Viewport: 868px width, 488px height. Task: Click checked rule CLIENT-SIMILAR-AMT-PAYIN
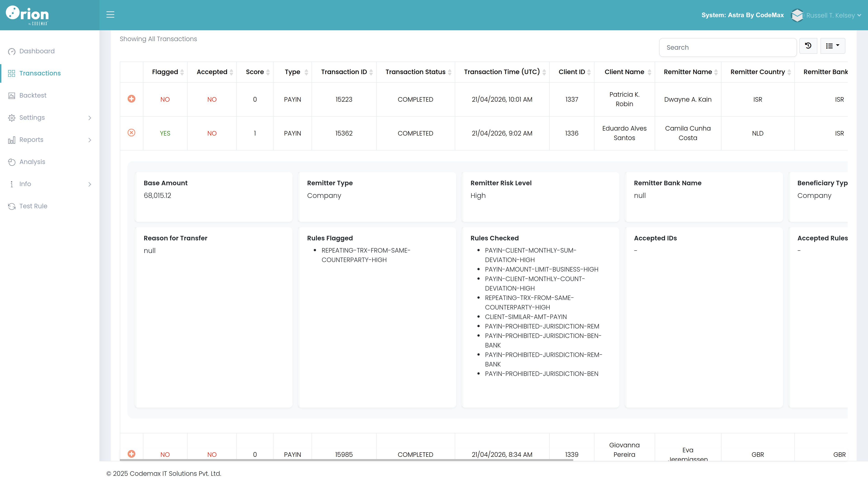click(526, 317)
